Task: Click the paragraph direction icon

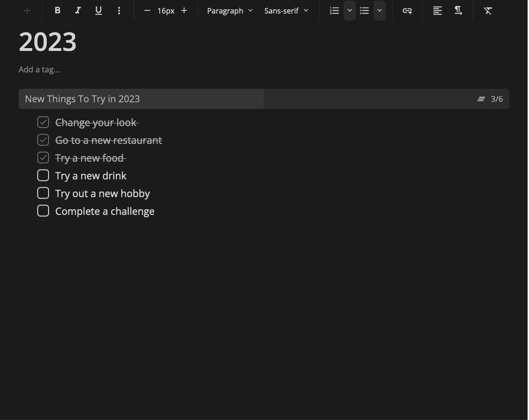Action: click(x=458, y=10)
